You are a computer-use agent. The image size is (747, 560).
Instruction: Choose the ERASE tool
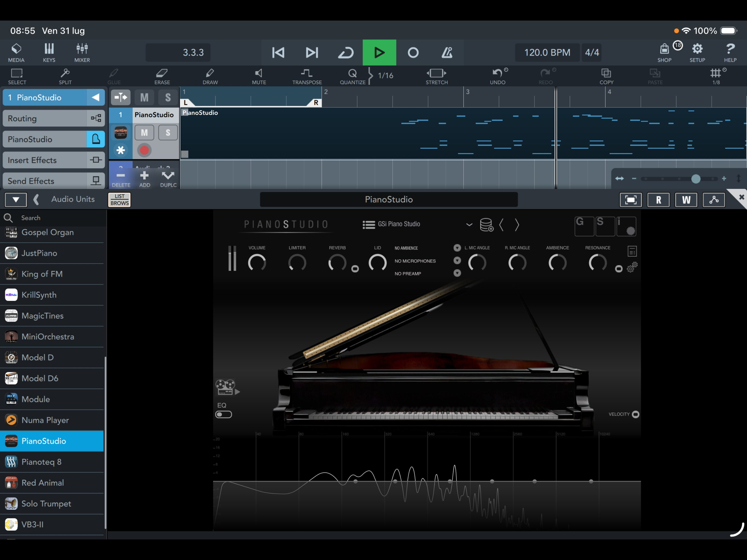coord(162,76)
